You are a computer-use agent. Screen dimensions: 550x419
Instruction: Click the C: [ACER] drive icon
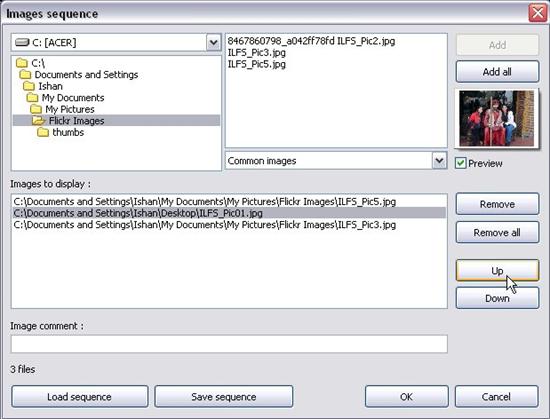(x=22, y=42)
